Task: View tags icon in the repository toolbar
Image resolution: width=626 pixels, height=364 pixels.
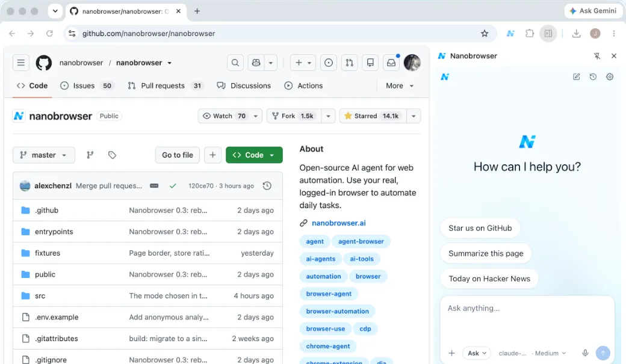Action: 112,155
